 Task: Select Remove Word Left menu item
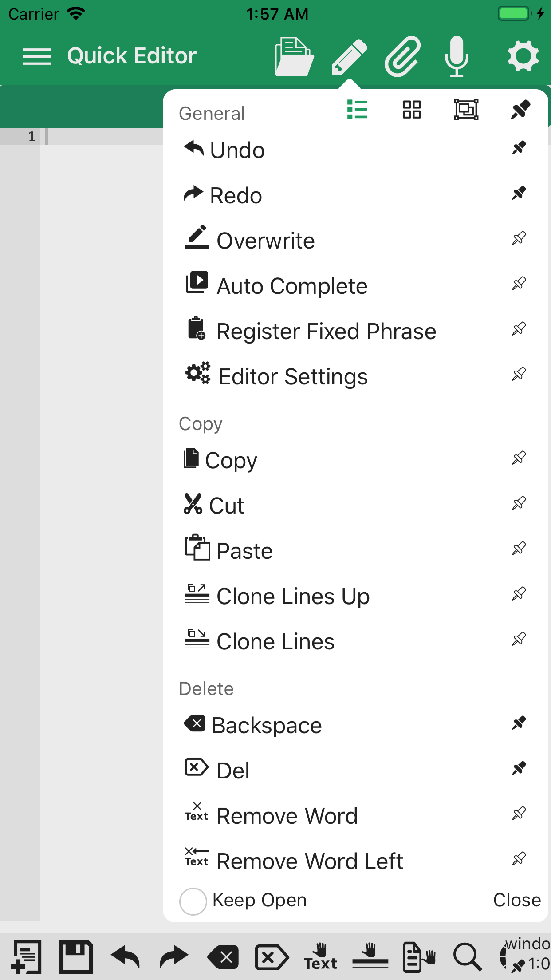pyautogui.click(x=310, y=861)
